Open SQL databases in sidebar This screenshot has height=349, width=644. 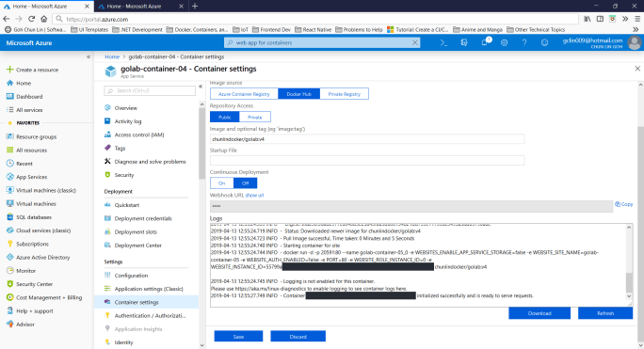coord(29,217)
